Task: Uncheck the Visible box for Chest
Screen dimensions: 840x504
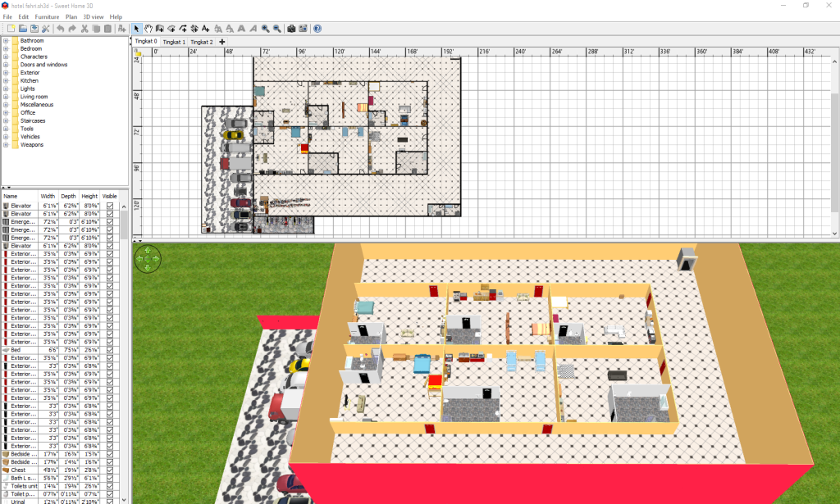Action: click(110, 470)
